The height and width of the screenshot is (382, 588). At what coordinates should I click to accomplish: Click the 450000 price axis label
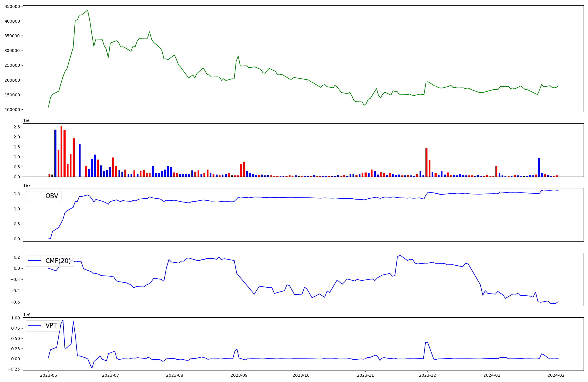(12, 6)
